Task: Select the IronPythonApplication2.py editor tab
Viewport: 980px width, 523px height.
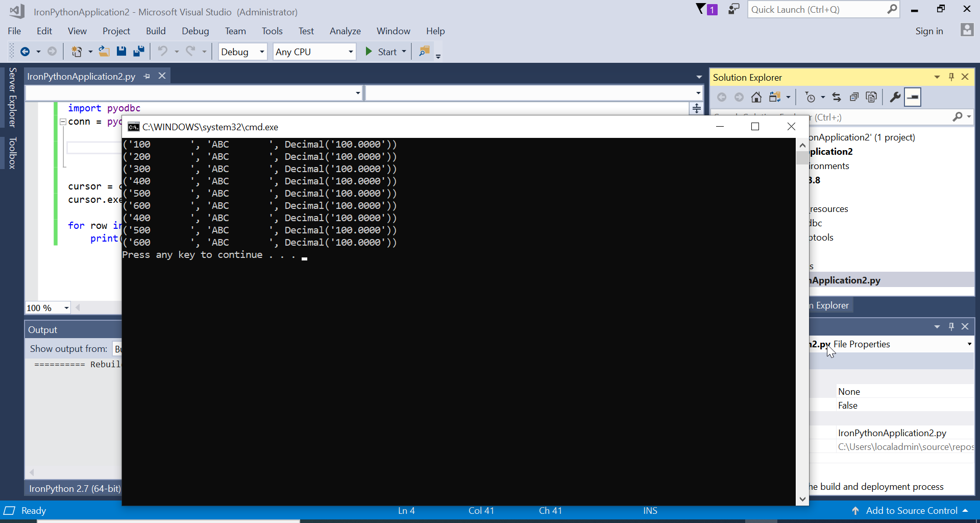Action: pyautogui.click(x=81, y=76)
